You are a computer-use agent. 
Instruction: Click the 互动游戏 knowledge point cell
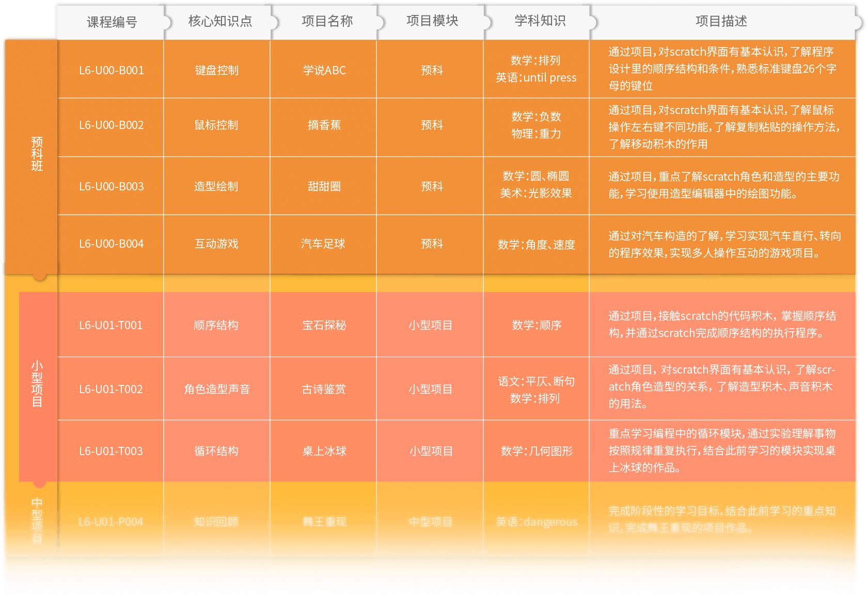coord(216,244)
